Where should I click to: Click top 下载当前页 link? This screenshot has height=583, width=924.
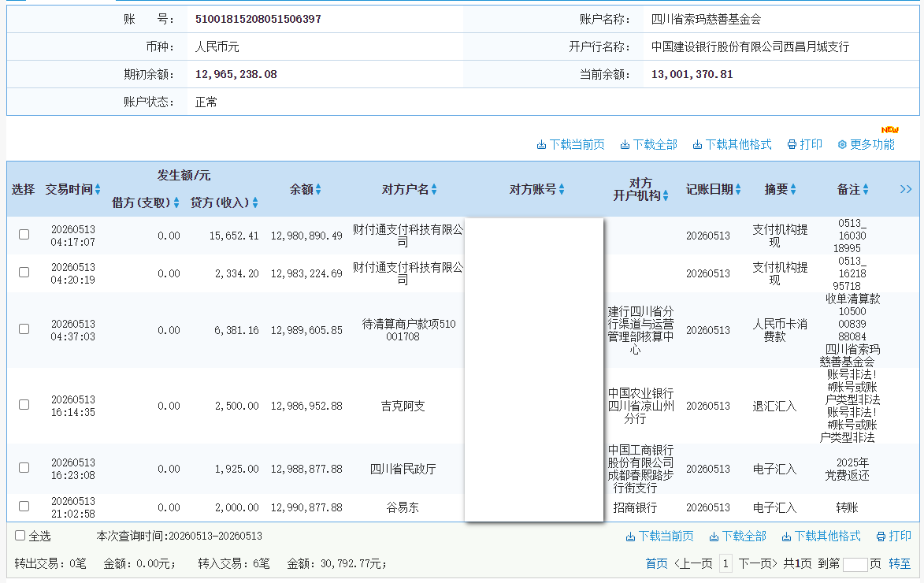(x=570, y=144)
